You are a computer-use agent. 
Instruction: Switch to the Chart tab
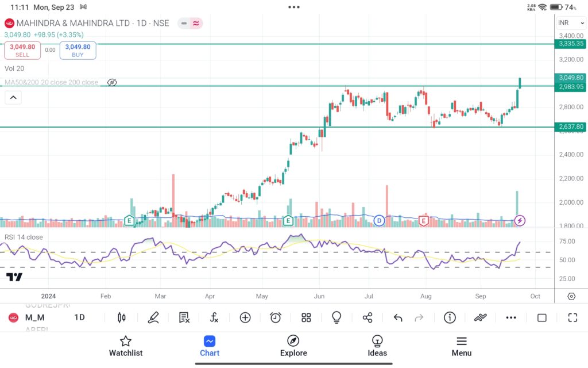(x=210, y=347)
